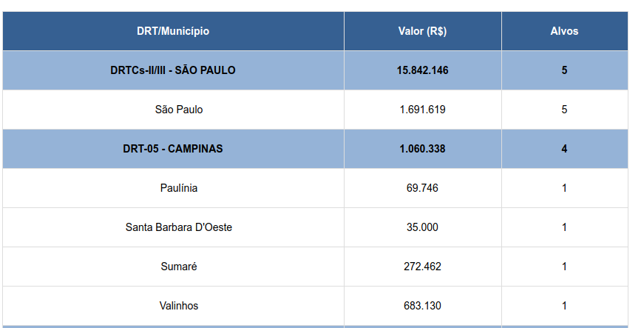
Task: Click the 1.691.619 value cell
Action: click(x=423, y=110)
